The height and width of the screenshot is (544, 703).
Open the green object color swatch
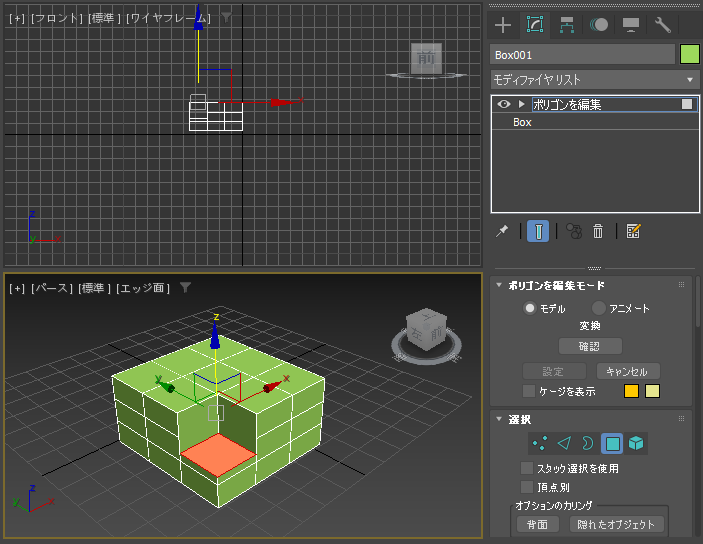point(690,55)
